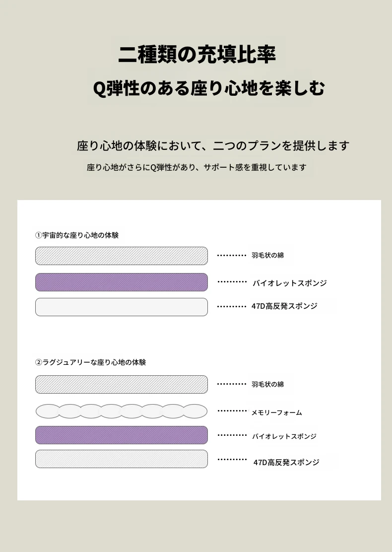
Task: Click the gray hatched top bar in plan ①
Action: click(122, 256)
